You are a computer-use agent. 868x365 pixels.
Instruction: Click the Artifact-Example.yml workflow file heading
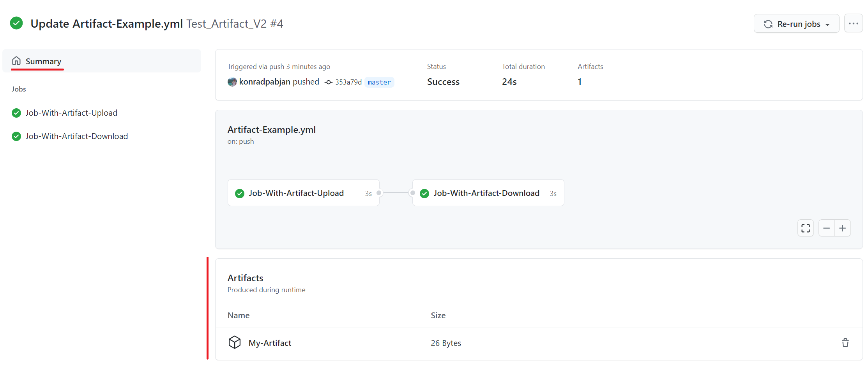tap(272, 130)
